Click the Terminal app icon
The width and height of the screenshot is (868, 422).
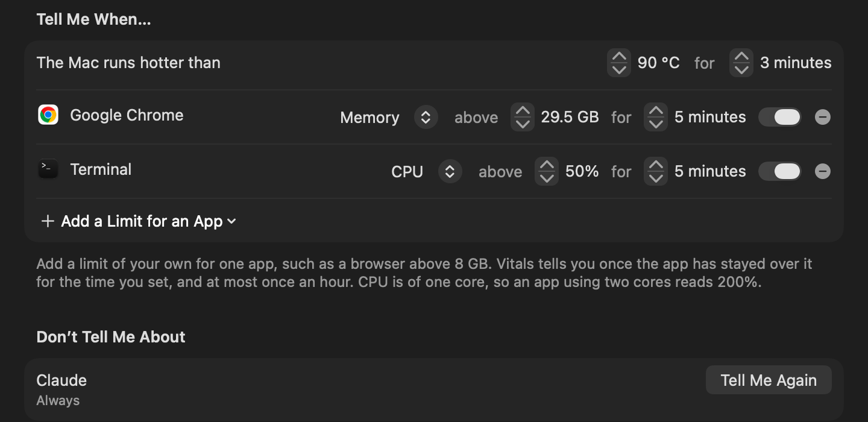(x=48, y=169)
